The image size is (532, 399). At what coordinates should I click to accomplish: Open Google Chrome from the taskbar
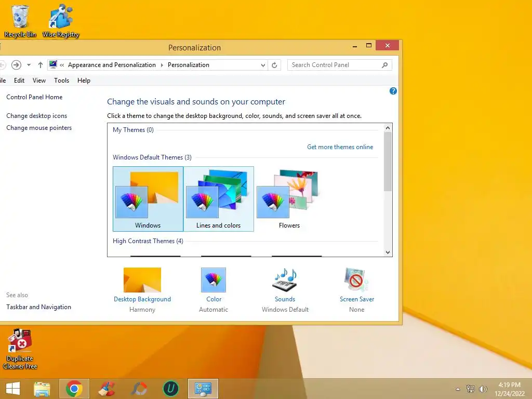74,389
